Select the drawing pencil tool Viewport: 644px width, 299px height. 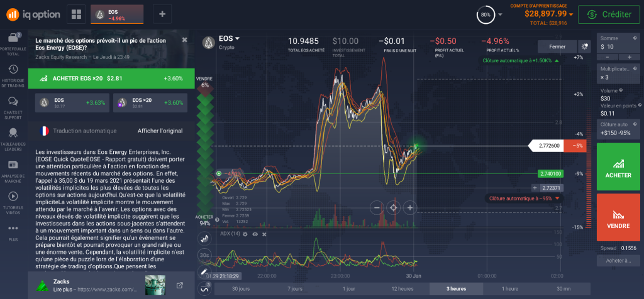(x=204, y=271)
